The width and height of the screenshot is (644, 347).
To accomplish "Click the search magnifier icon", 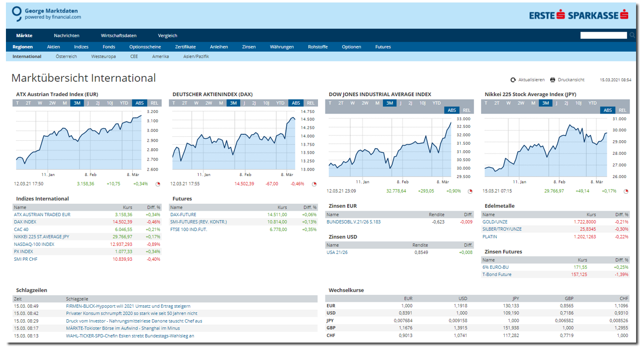I will (x=632, y=35).
